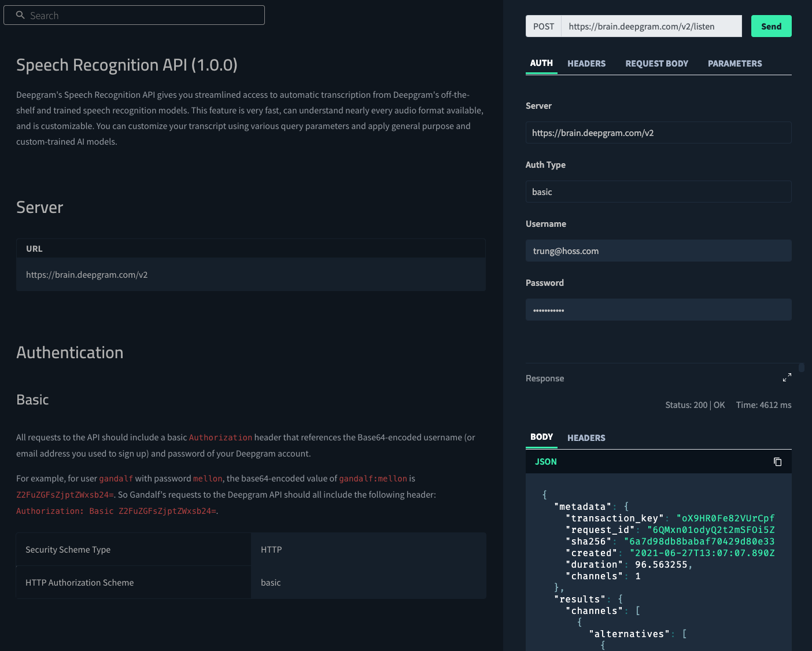The height and width of the screenshot is (651, 812).
Task: Click the Search input field
Action: pyautogui.click(x=134, y=15)
